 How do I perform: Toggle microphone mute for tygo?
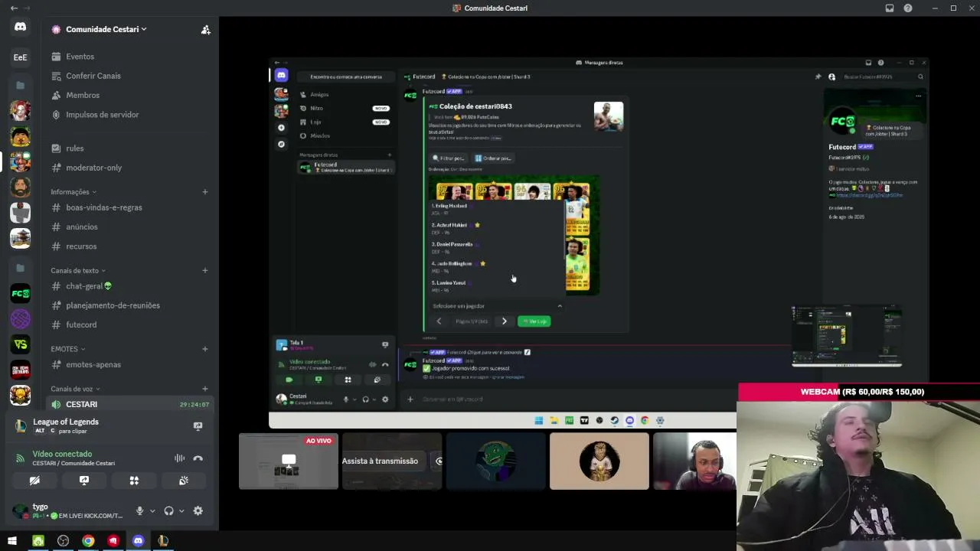tap(139, 510)
